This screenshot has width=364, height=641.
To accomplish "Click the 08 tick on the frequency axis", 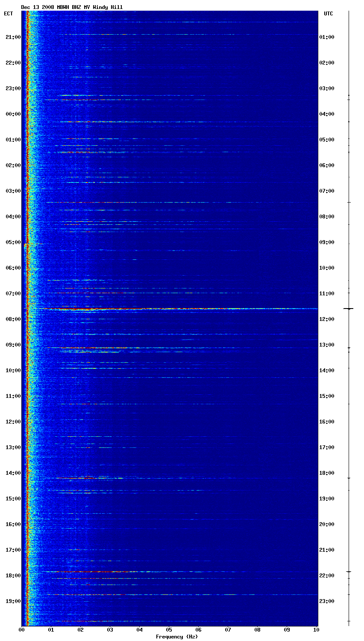I will click(258, 630).
